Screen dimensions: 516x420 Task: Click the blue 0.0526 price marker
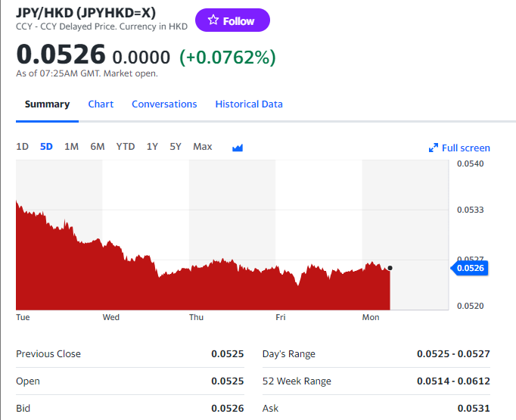[471, 267]
